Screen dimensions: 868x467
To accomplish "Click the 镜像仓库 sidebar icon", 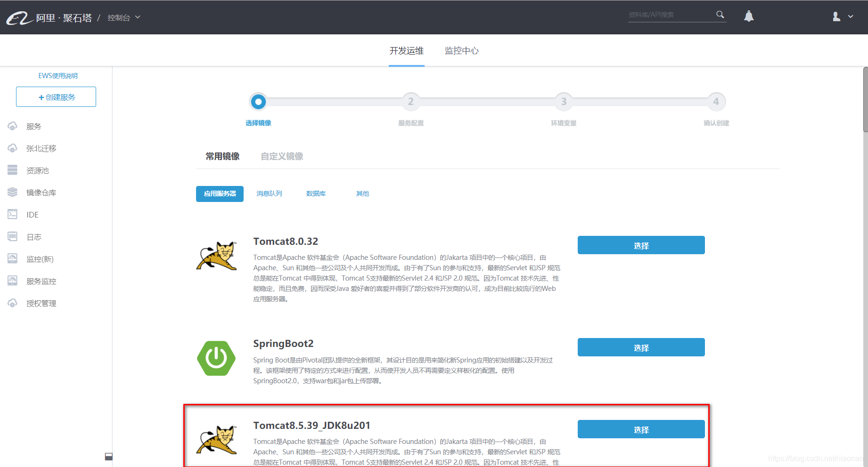I will click(13, 192).
